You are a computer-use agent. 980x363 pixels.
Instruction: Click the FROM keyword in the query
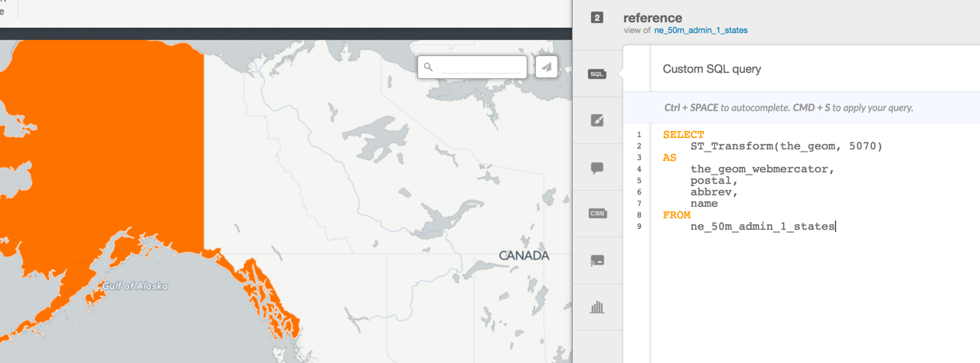pos(677,215)
